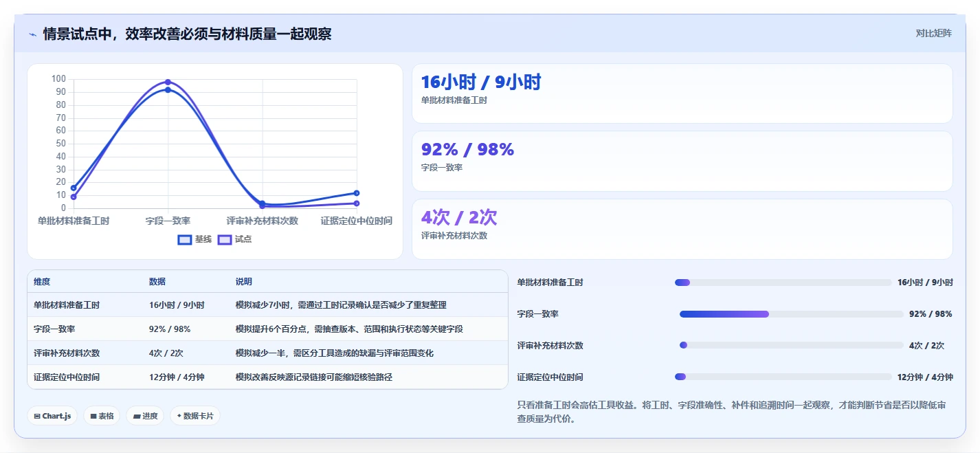The height and width of the screenshot is (453, 980).
Task: Toggle the 基线 legend item in chart
Action: click(x=194, y=239)
